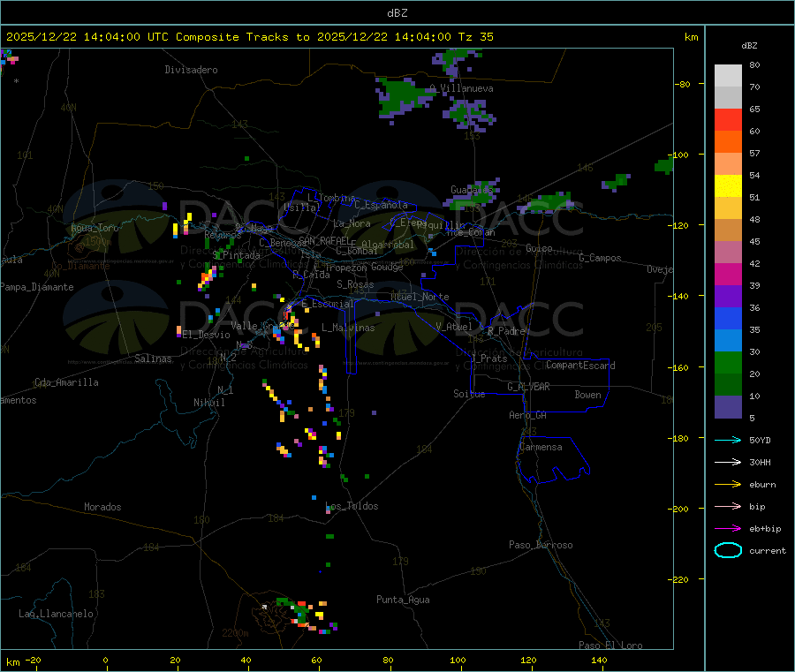Screen dimensions: 795x672
Task: Click the 'Paso_El_Loro' map label
Action: coord(610,646)
